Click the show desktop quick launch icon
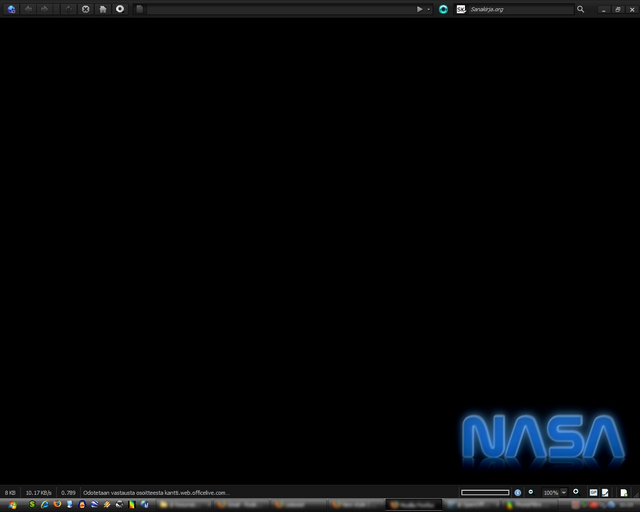The height and width of the screenshot is (512, 640). (70, 504)
